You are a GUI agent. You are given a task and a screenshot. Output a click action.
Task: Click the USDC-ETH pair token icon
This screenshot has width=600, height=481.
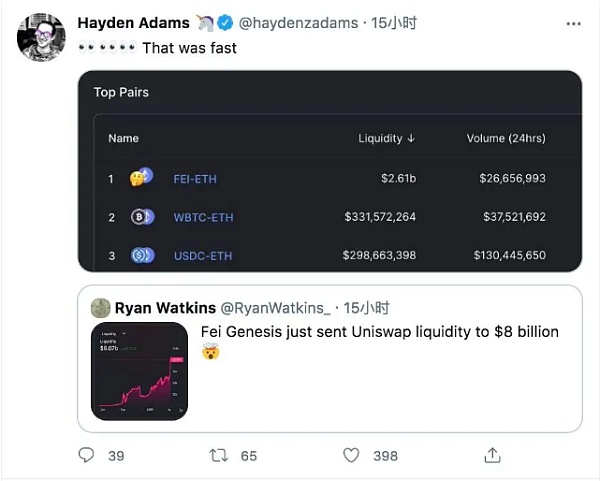[142, 255]
